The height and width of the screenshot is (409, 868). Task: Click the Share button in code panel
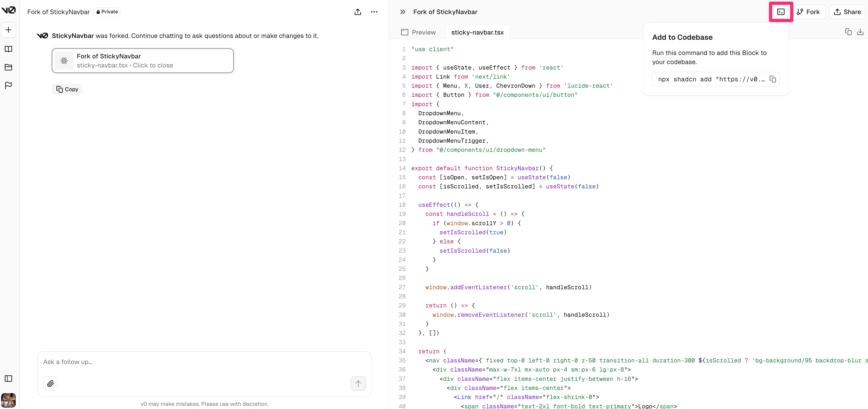point(848,12)
